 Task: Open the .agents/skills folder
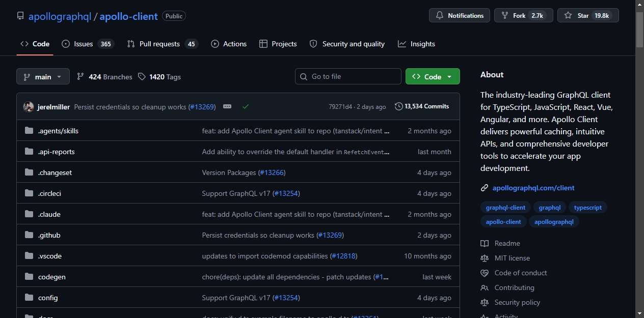(58, 131)
